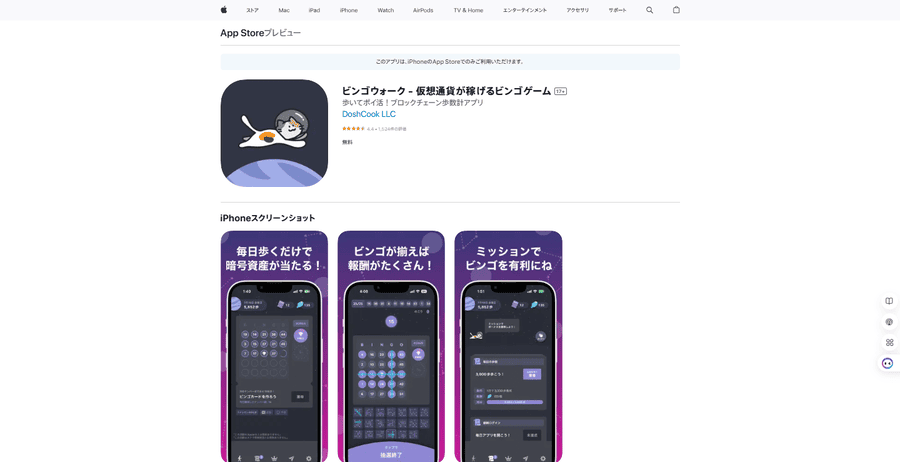Open the Mac menu

284,10
